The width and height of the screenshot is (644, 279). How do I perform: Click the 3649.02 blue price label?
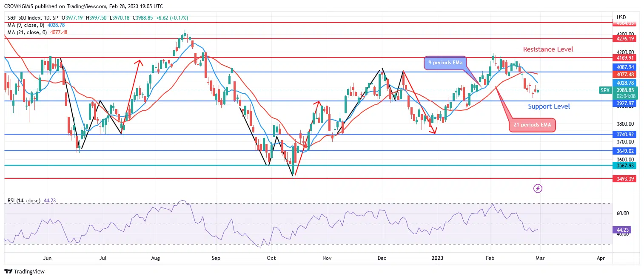[x=624, y=151]
